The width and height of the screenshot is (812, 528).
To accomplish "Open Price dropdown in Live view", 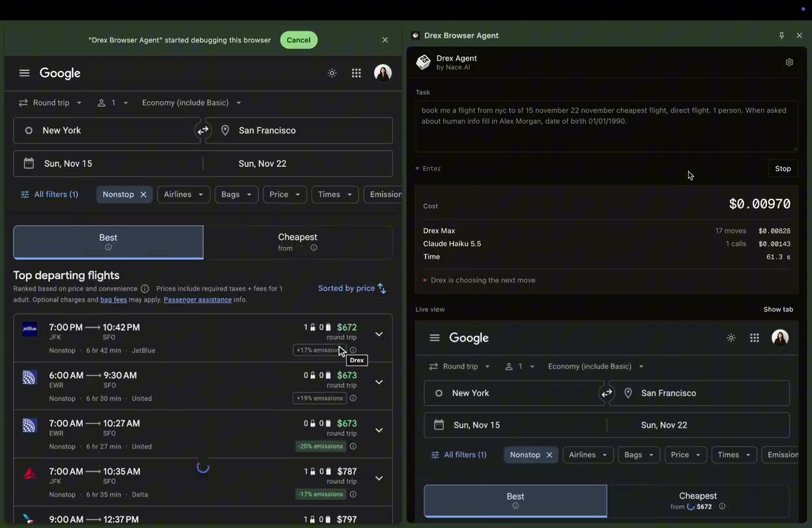I will click(x=685, y=455).
